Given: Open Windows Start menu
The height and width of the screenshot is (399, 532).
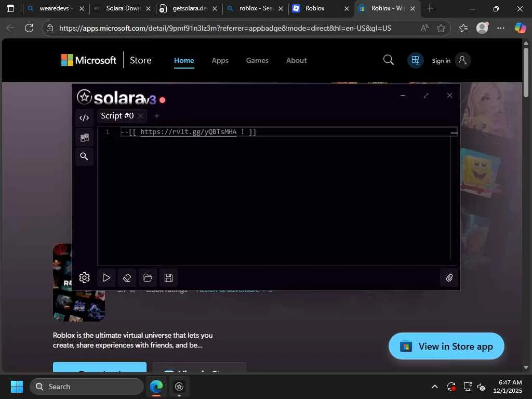Looking at the screenshot, I should coord(17,387).
